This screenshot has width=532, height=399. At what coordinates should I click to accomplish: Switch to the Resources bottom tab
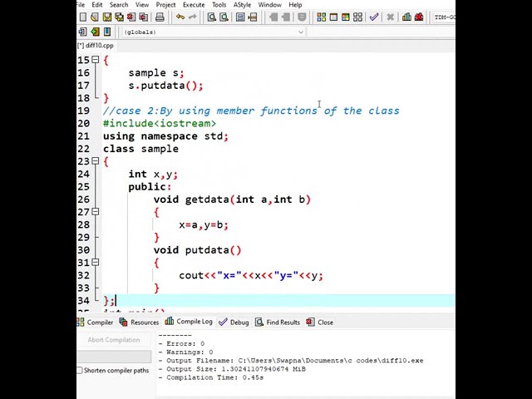tap(140, 322)
